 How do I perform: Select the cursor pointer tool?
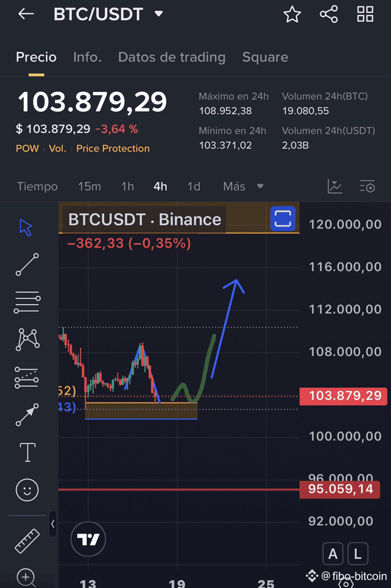point(26,227)
